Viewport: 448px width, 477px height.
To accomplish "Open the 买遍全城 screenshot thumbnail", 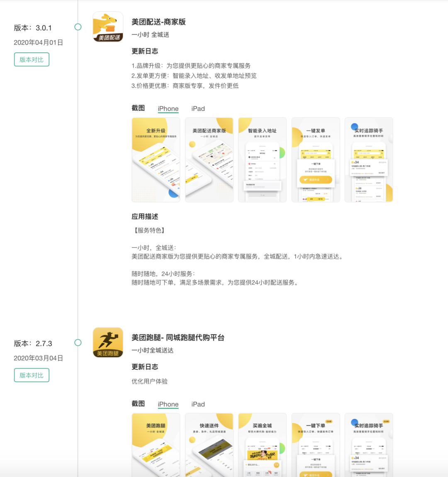I will (262, 445).
